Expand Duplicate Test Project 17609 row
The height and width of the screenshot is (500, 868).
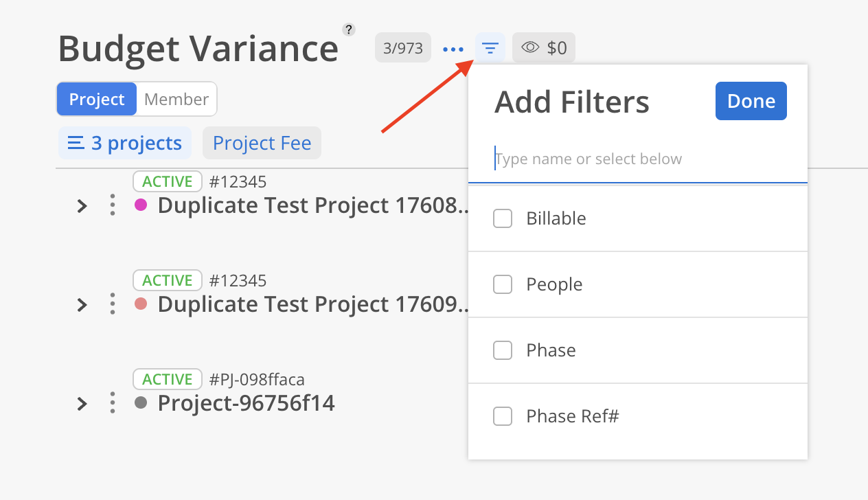click(x=82, y=304)
